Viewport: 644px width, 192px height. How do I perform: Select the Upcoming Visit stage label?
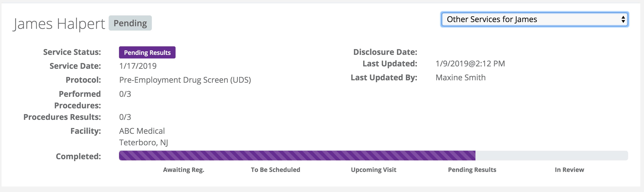[373, 170]
